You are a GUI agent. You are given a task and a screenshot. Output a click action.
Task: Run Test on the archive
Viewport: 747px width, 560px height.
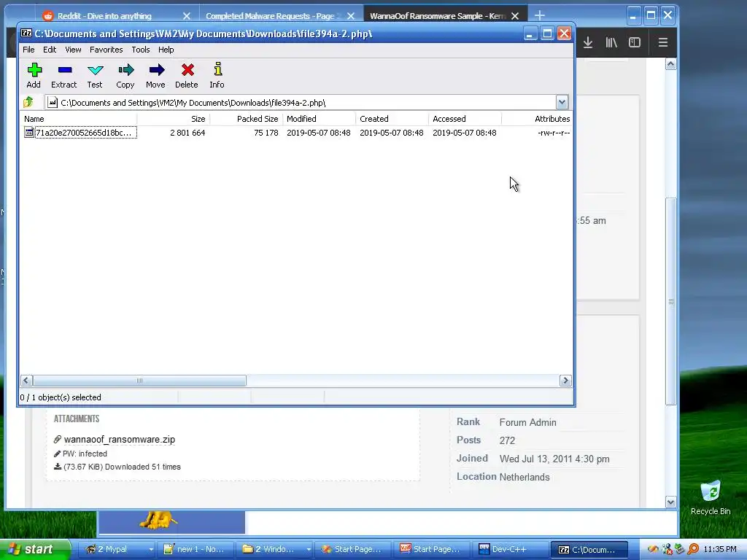[x=95, y=75]
